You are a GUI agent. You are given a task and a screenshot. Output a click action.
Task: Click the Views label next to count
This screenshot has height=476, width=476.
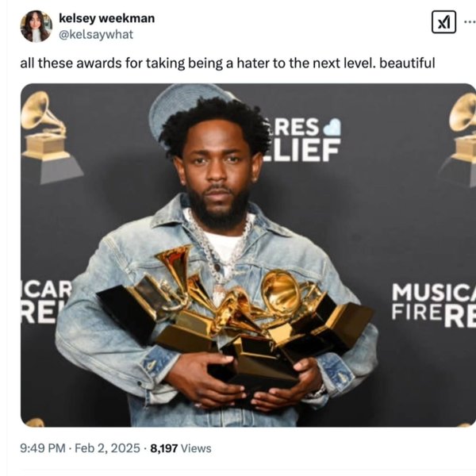coord(196,448)
